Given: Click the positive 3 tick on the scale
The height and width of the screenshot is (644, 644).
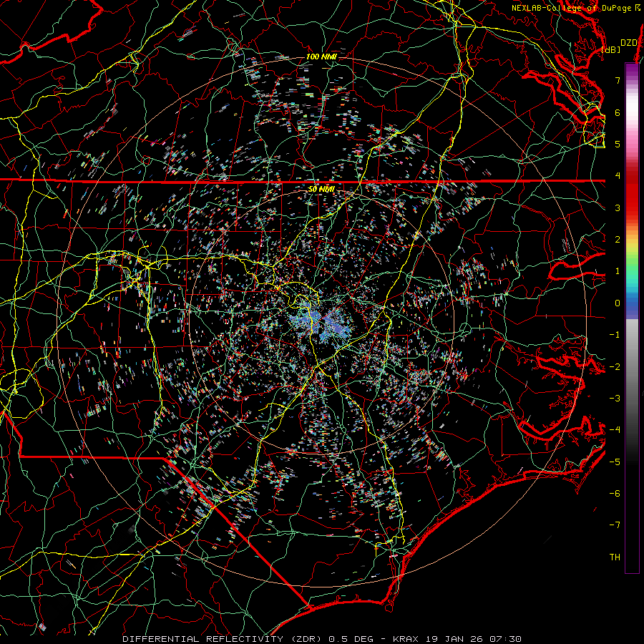Looking at the screenshot, I should [618, 208].
